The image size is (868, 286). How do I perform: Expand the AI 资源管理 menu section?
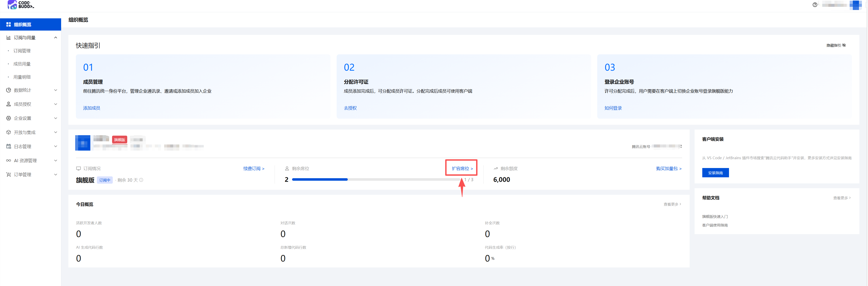click(56, 161)
